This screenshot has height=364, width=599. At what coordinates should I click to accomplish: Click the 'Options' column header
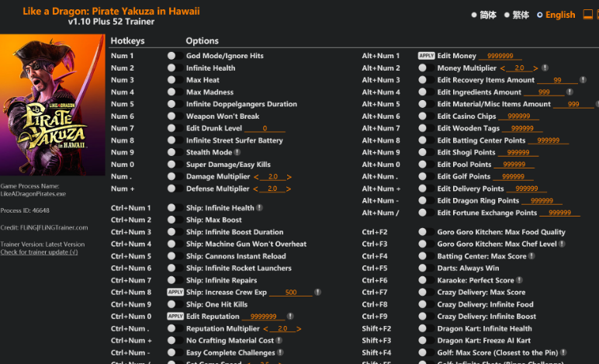click(x=202, y=41)
